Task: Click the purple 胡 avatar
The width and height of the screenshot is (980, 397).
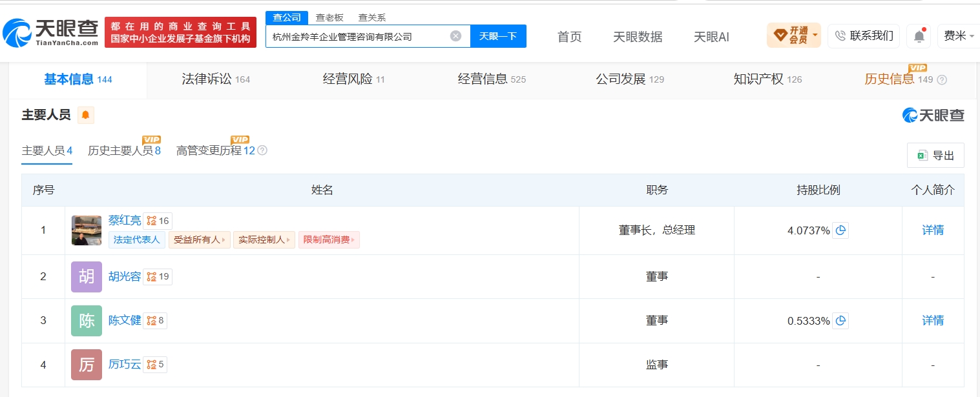Action: pos(87,277)
